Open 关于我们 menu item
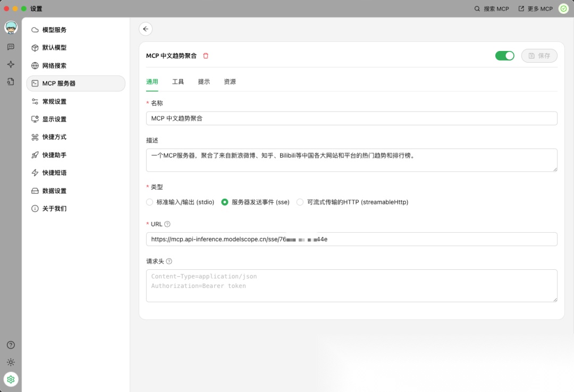The height and width of the screenshot is (392, 574). click(76, 209)
